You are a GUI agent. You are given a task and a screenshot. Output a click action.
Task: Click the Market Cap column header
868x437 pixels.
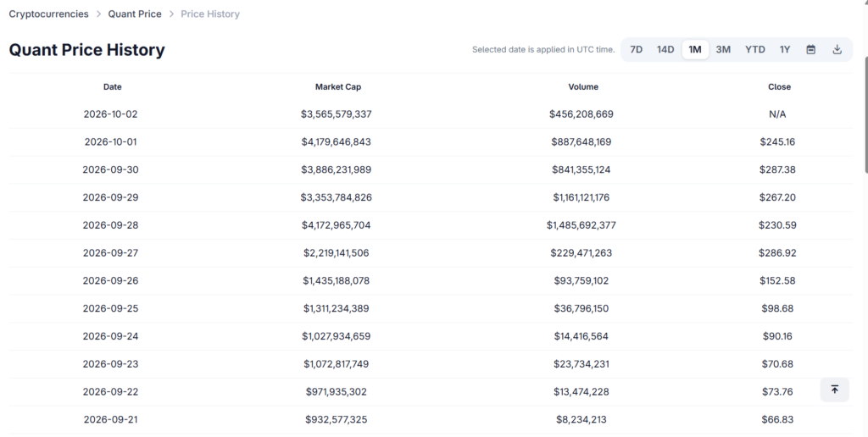(x=337, y=87)
